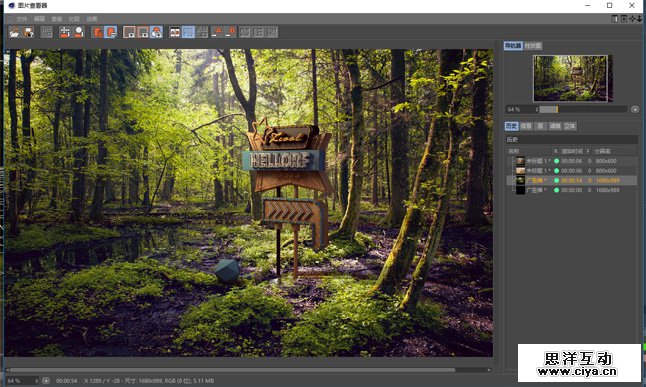Open the 层 layer tab
646x387 pixels.
pos(541,126)
